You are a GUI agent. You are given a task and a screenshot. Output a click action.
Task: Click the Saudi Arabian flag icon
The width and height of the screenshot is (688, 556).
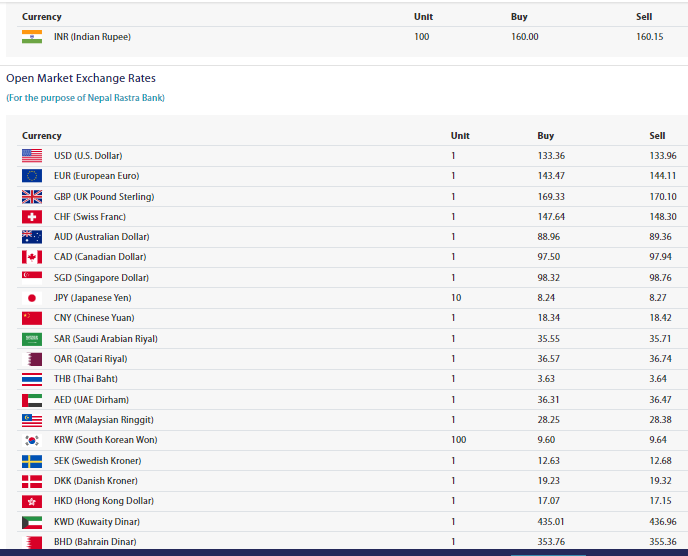pyautogui.click(x=32, y=339)
